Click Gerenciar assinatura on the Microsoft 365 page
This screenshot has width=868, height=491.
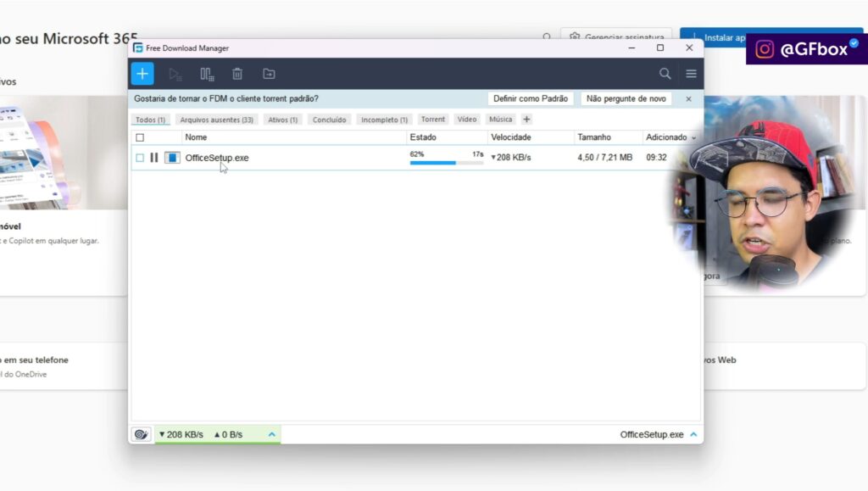click(616, 36)
